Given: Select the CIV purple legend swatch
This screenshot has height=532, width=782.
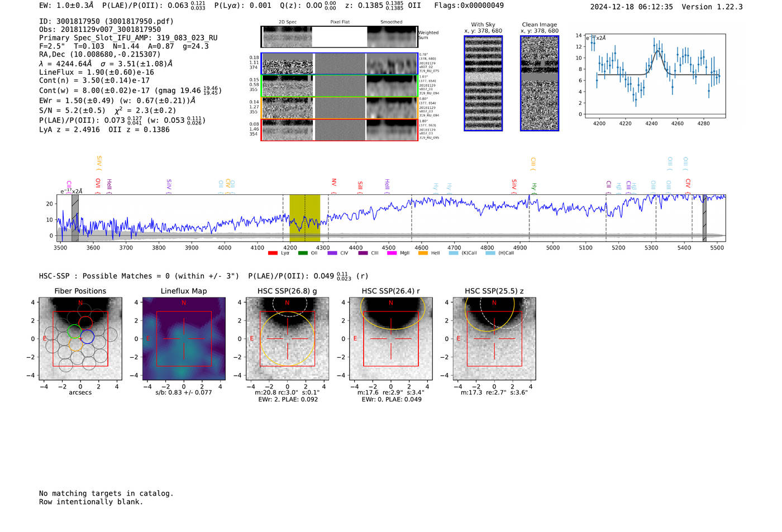Looking at the screenshot, I should point(332,253).
